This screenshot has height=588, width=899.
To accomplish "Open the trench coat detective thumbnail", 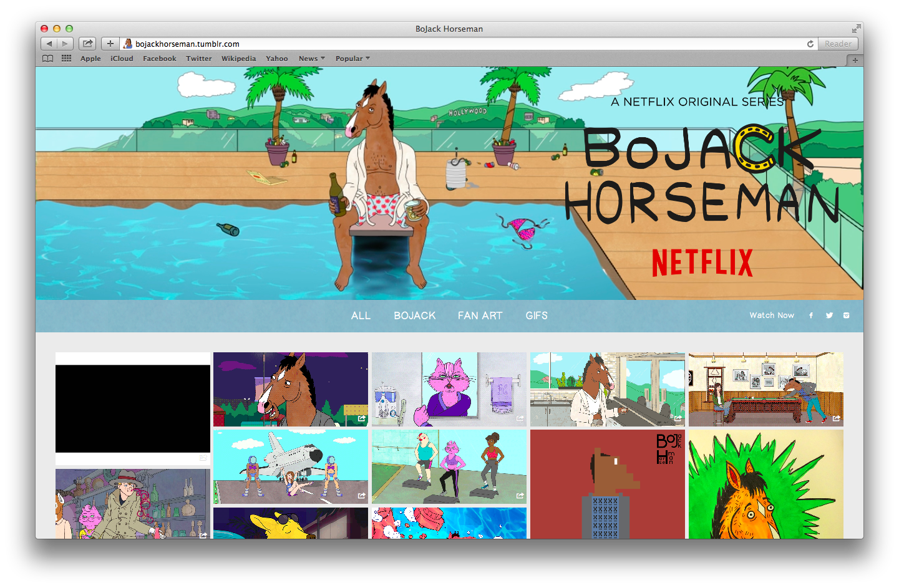I will pyautogui.click(x=133, y=504).
